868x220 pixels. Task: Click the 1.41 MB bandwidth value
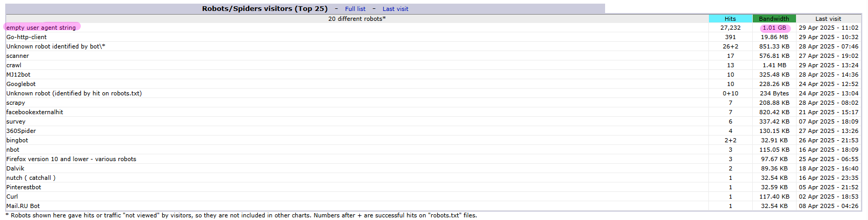pos(774,65)
